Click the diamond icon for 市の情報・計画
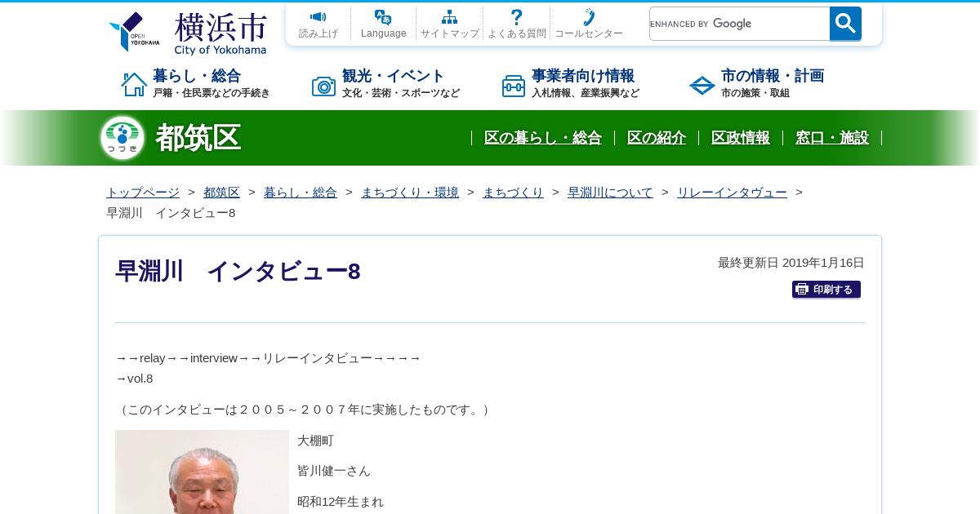 coord(702,85)
